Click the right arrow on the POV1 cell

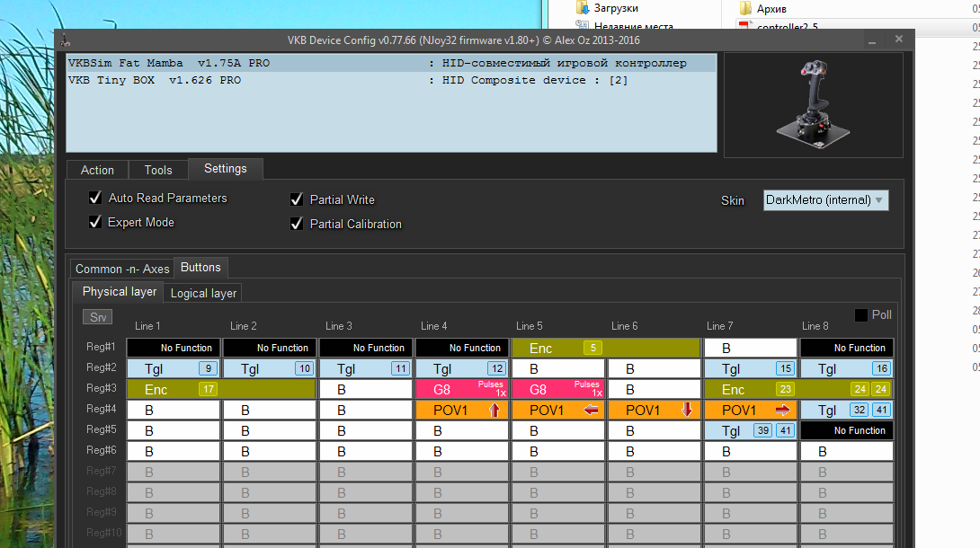(782, 410)
